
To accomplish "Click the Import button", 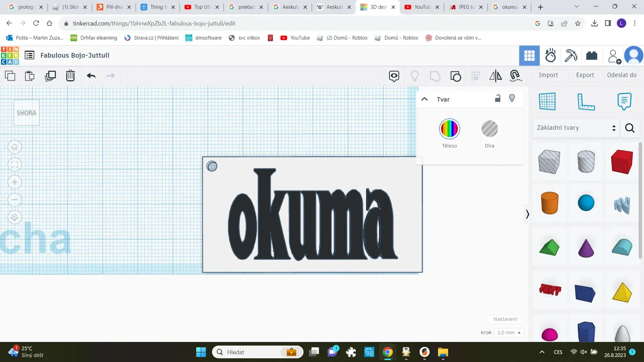I will pyautogui.click(x=548, y=75).
